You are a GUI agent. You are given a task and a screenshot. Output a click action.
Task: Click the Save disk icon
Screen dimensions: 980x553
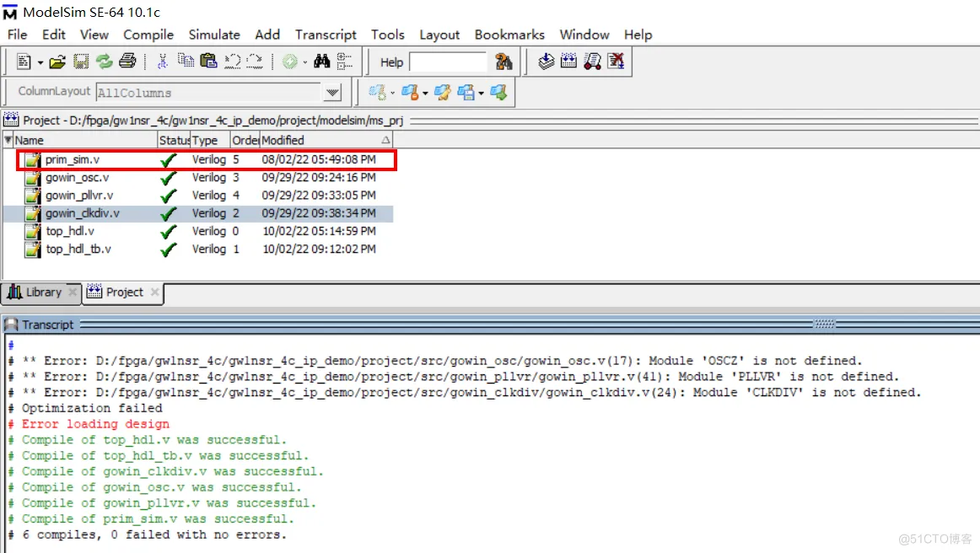point(81,62)
